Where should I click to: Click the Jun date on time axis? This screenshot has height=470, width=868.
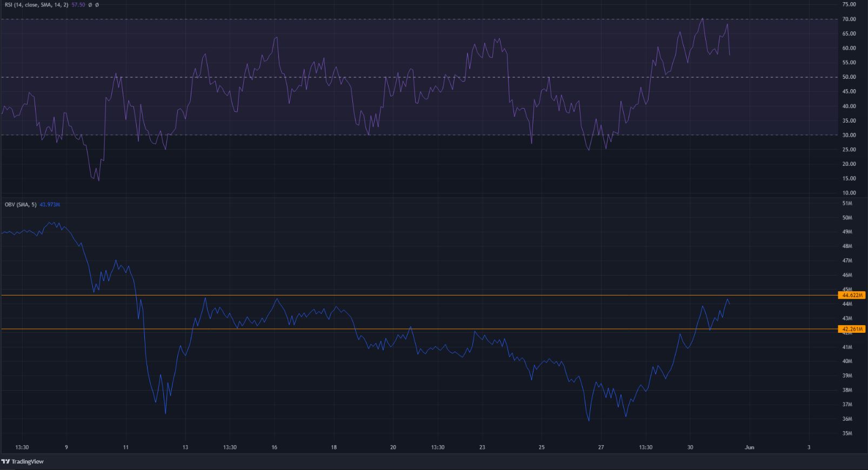(749, 447)
